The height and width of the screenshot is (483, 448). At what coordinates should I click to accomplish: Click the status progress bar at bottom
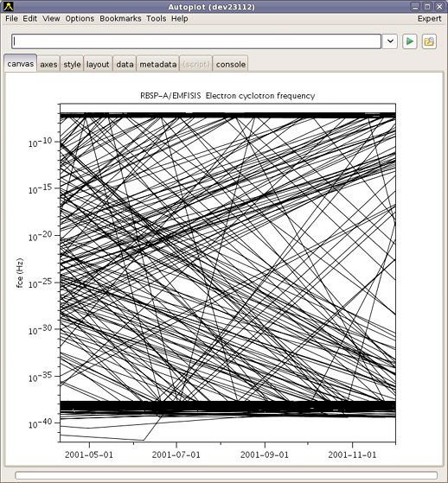(226, 475)
